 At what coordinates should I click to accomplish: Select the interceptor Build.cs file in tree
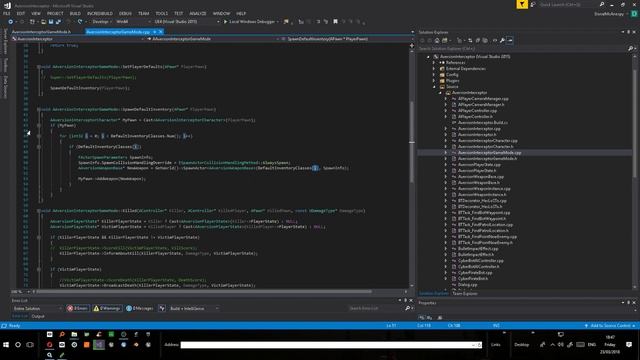pyautogui.click(x=482, y=122)
